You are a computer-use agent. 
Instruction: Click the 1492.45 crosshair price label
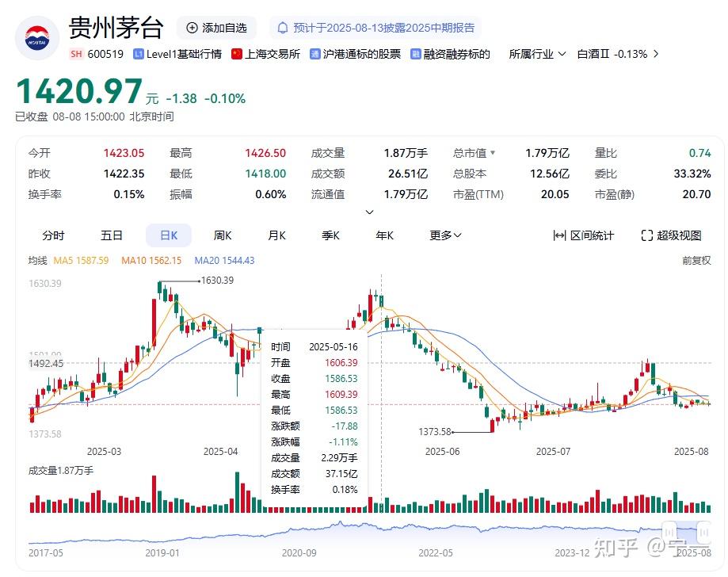46,363
